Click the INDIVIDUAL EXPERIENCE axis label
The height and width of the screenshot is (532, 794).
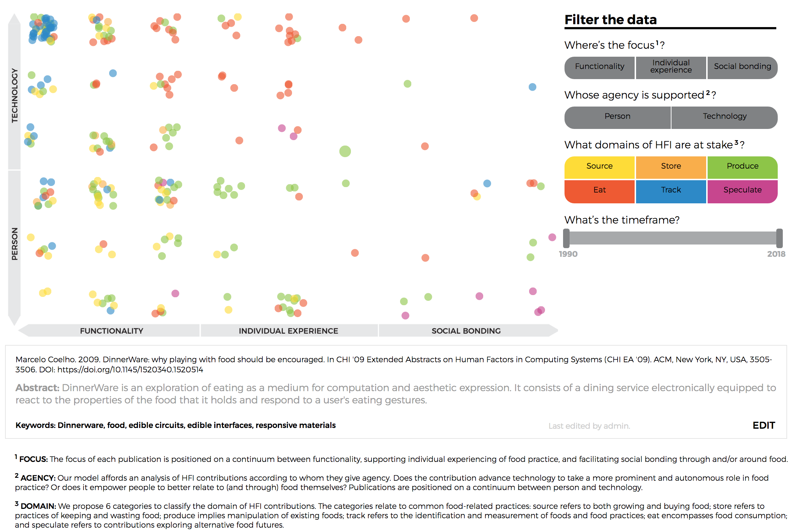pyautogui.click(x=288, y=331)
